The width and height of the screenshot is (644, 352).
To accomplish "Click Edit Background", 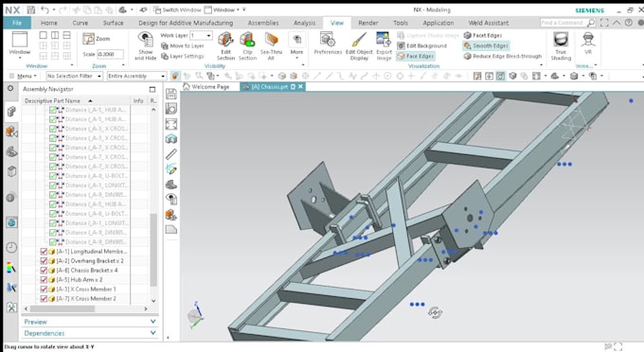I will tap(421, 46).
